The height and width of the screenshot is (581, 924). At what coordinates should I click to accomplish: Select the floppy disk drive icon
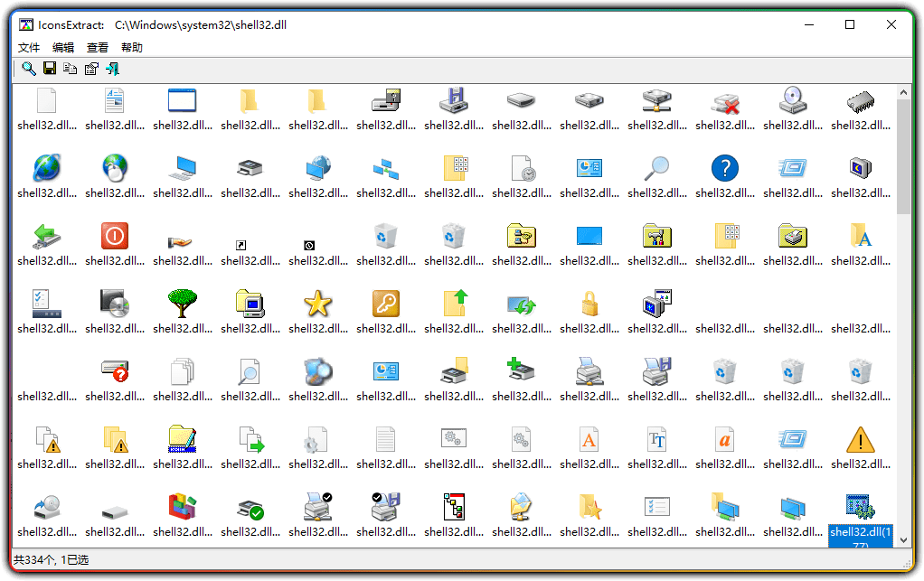coord(454,100)
